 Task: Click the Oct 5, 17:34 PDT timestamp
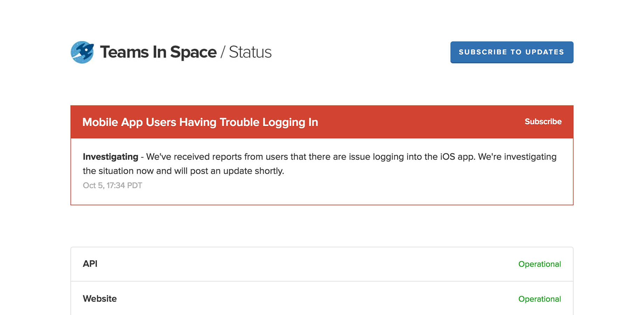pos(112,185)
